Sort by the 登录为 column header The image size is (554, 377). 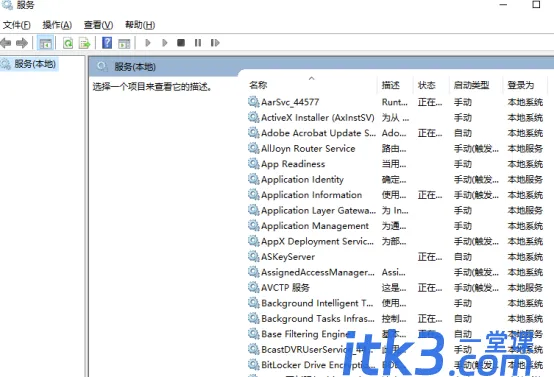tap(525, 85)
